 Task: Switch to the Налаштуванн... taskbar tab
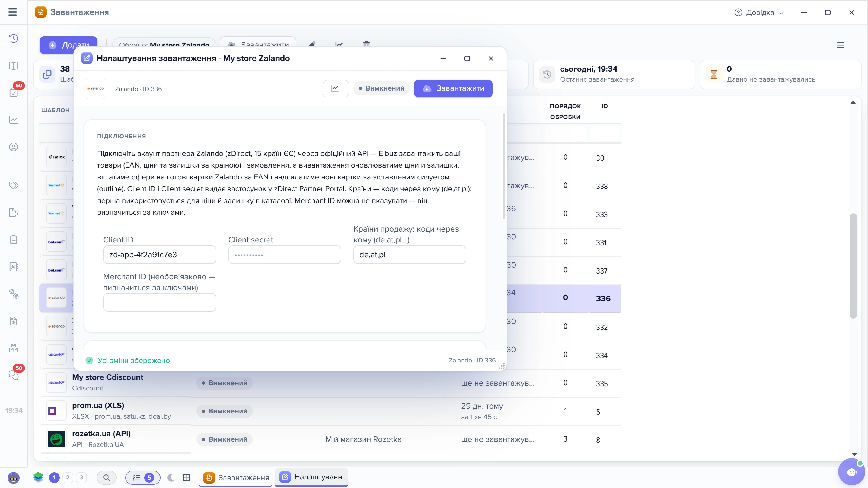click(x=311, y=477)
